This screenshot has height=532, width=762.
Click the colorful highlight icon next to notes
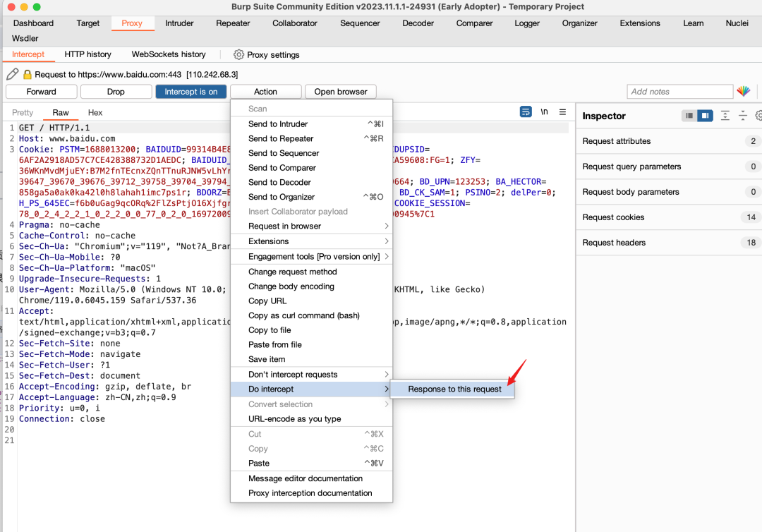pyautogui.click(x=744, y=91)
